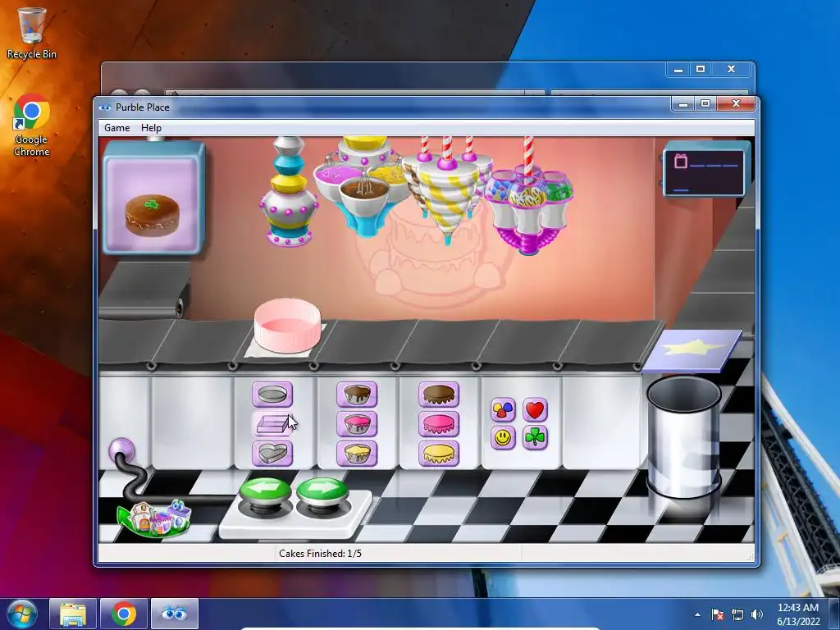Screen dimensions: 840x630
Task: Select the round cake pan button
Action: [272, 395]
